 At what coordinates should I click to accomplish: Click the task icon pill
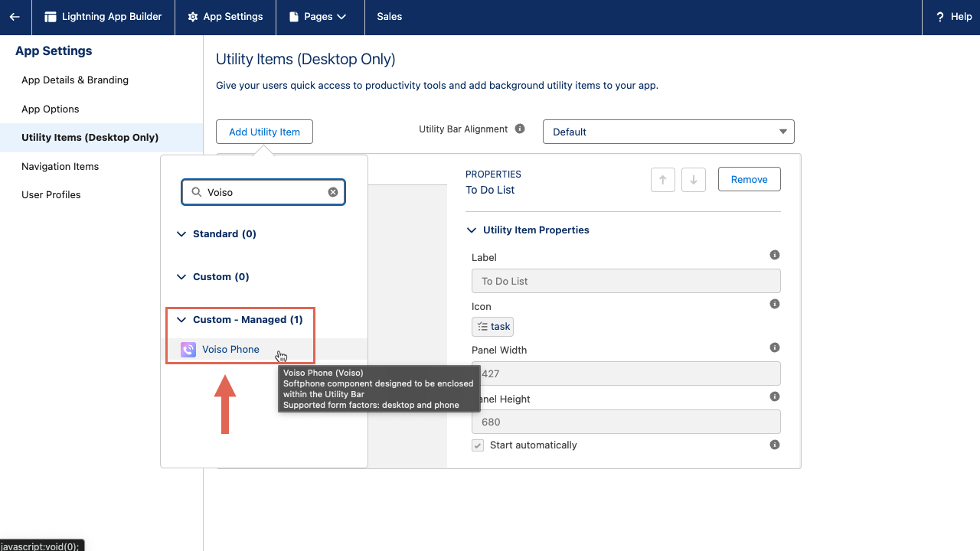492,327
